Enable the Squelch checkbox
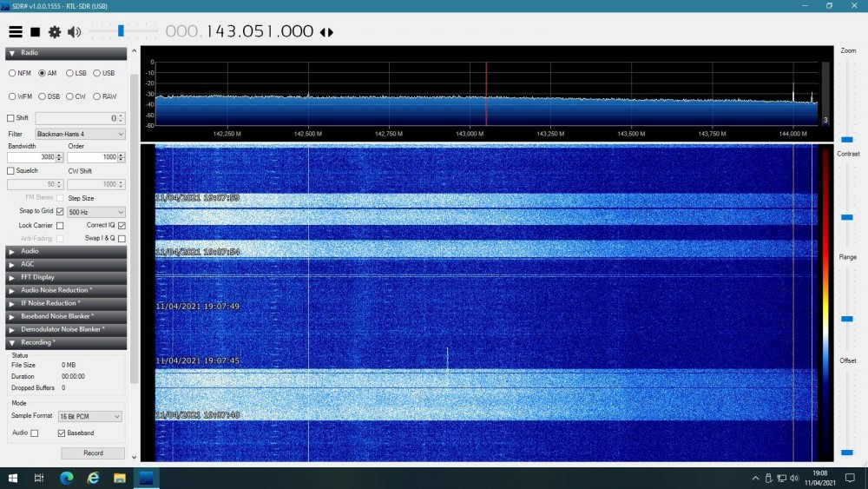Screen dimensions: 868x489 [x=10, y=170]
